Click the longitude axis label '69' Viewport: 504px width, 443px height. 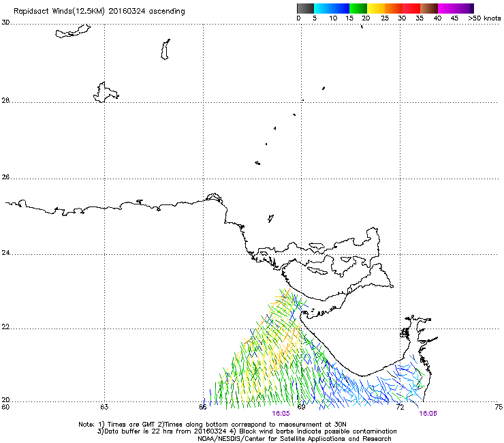click(x=301, y=407)
